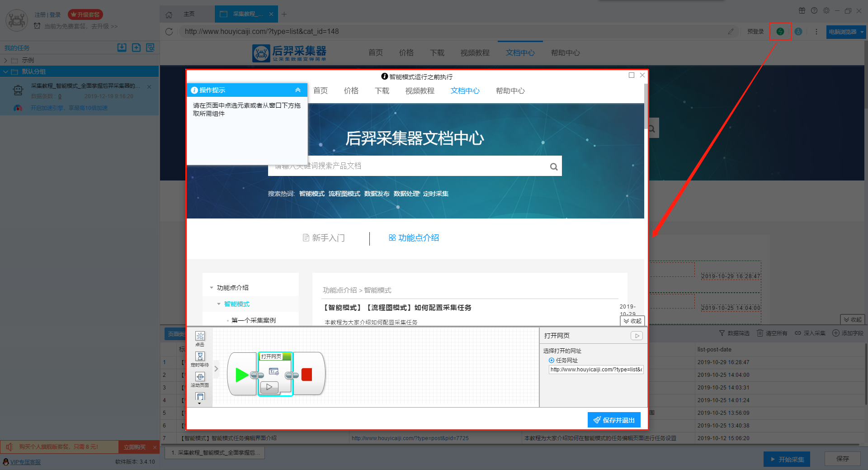Click the search tasks icon in 我的任务
Viewport: 868px width, 470px height.
pos(150,47)
